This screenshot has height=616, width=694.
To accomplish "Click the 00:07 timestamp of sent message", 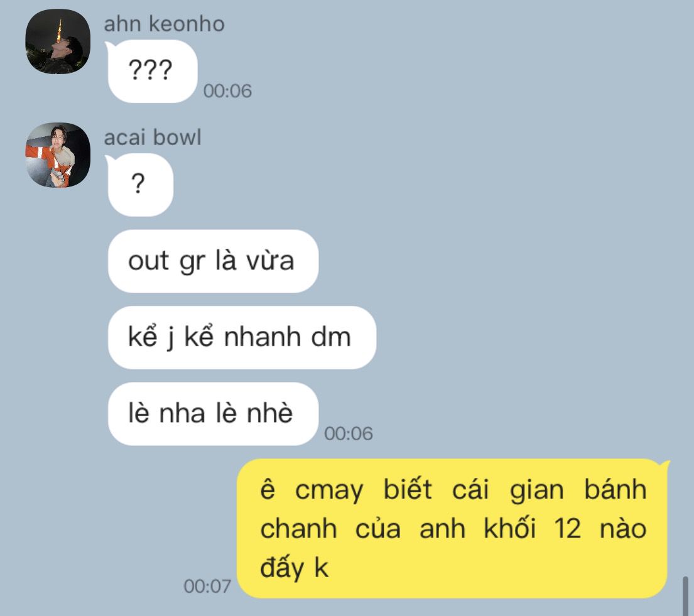I will coord(207,586).
